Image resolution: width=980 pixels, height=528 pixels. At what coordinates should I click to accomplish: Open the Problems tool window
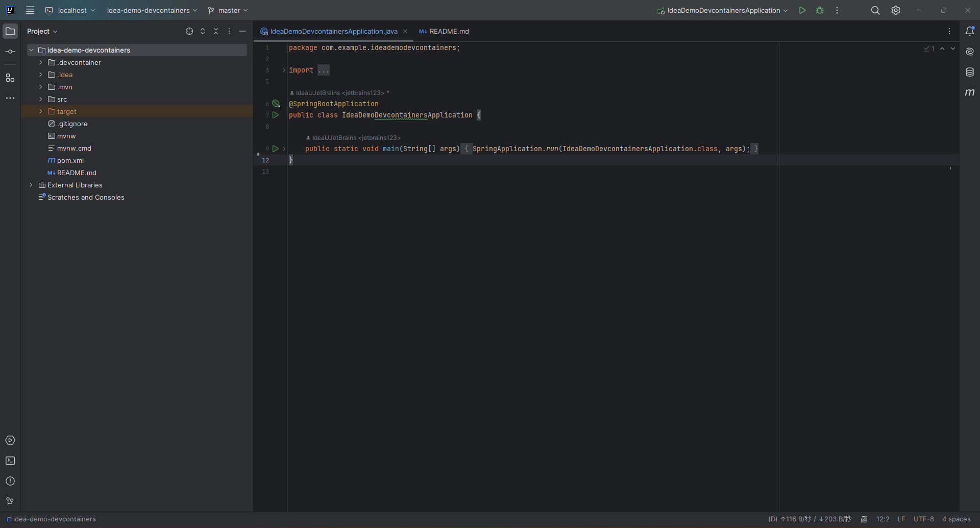pyautogui.click(x=10, y=481)
